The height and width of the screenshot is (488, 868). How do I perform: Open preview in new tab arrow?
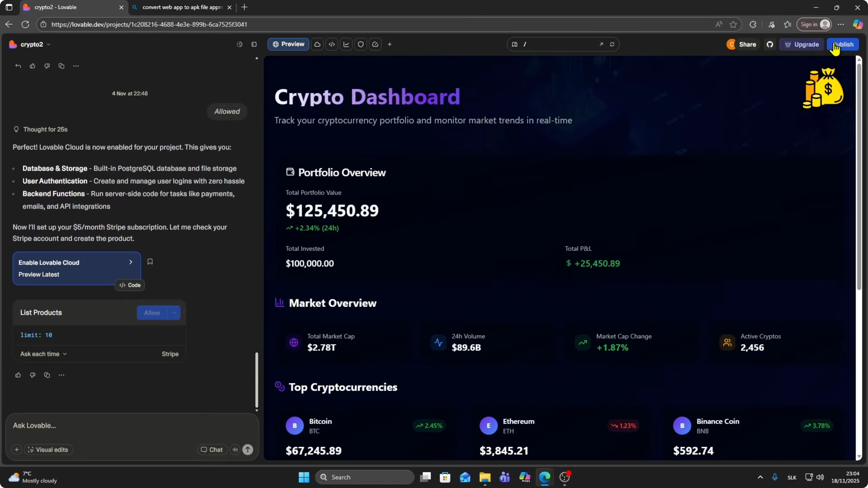(x=601, y=44)
